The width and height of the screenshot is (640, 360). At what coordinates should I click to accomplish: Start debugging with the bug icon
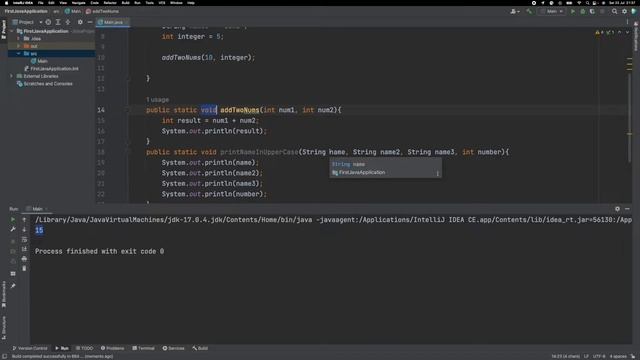(582, 11)
